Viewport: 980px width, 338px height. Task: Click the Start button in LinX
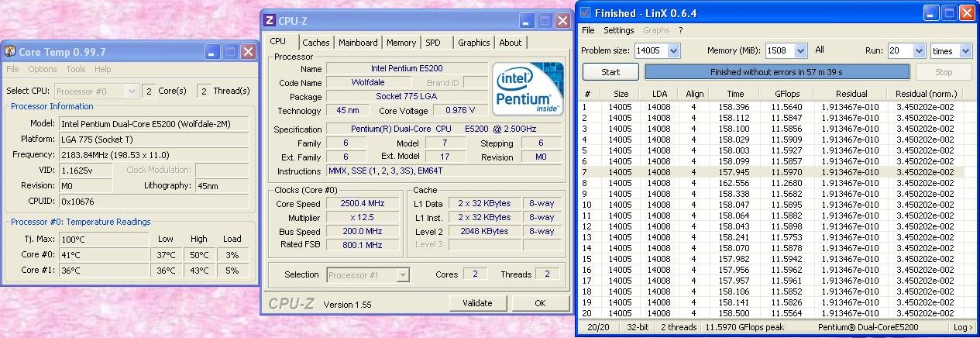click(x=610, y=72)
